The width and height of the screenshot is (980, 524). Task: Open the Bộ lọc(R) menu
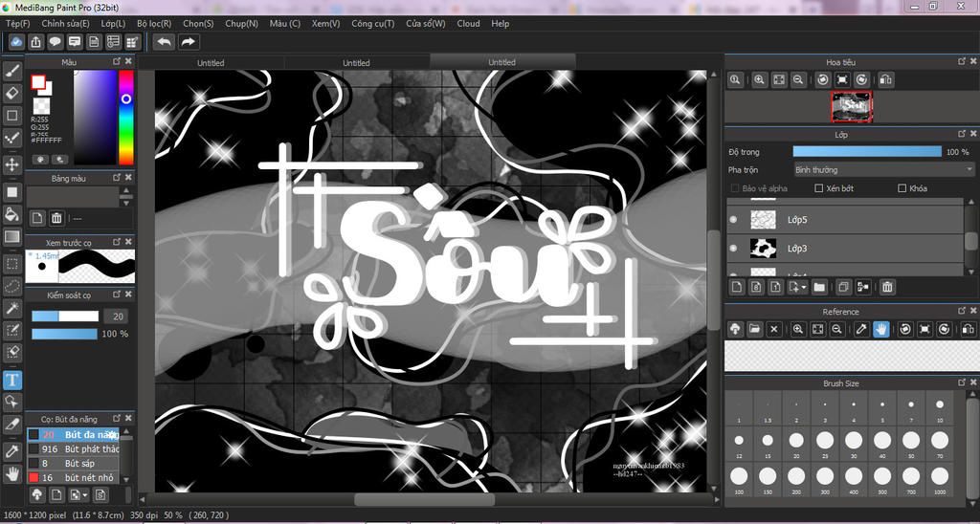coord(154,24)
